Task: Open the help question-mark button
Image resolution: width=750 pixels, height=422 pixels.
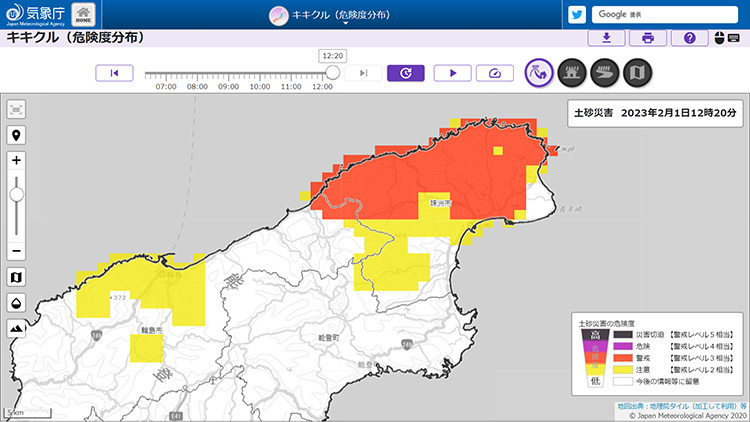Action: click(689, 38)
